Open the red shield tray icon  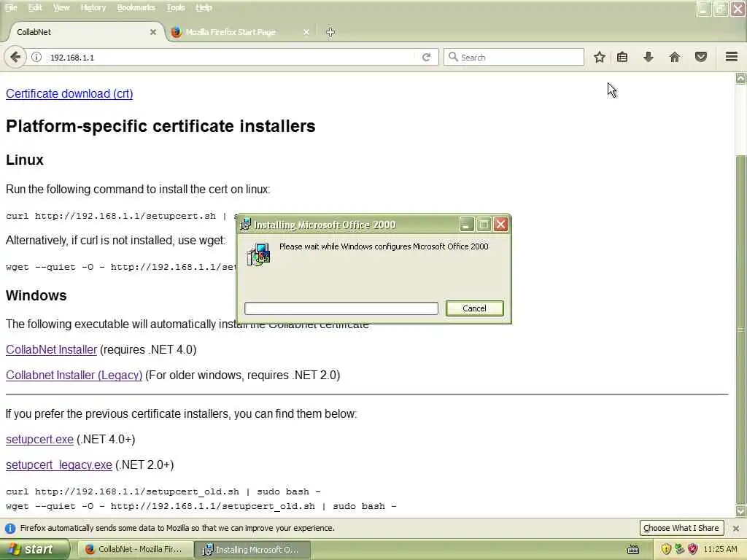(692, 550)
